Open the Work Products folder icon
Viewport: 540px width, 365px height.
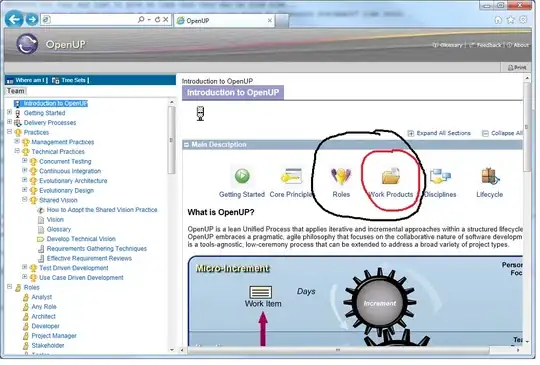click(x=391, y=176)
